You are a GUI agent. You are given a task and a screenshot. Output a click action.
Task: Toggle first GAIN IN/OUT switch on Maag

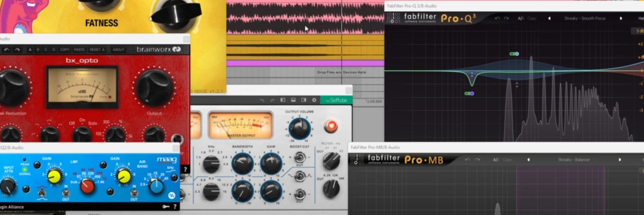coord(66,193)
